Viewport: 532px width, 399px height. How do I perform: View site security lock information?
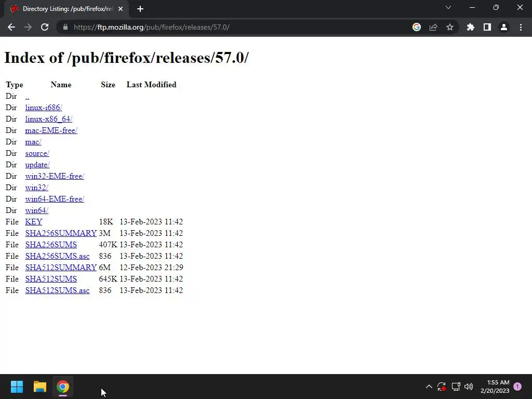click(65, 27)
